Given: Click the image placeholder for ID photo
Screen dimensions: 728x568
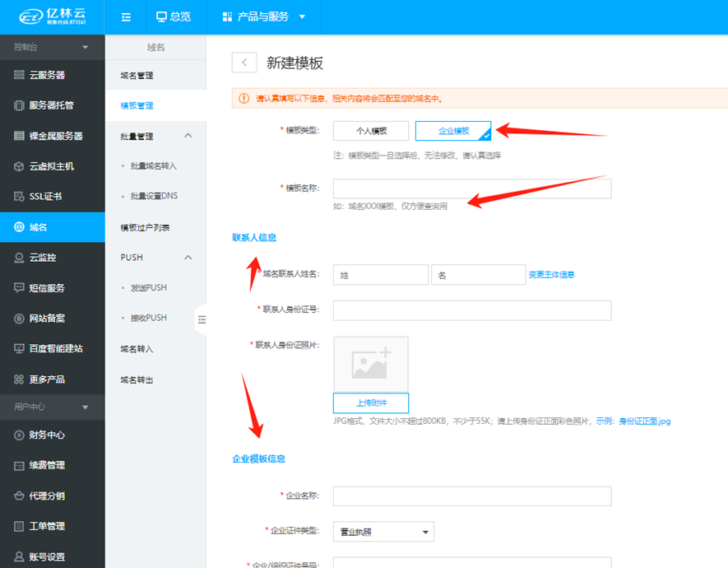Looking at the screenshot, I should pos(370,364).
